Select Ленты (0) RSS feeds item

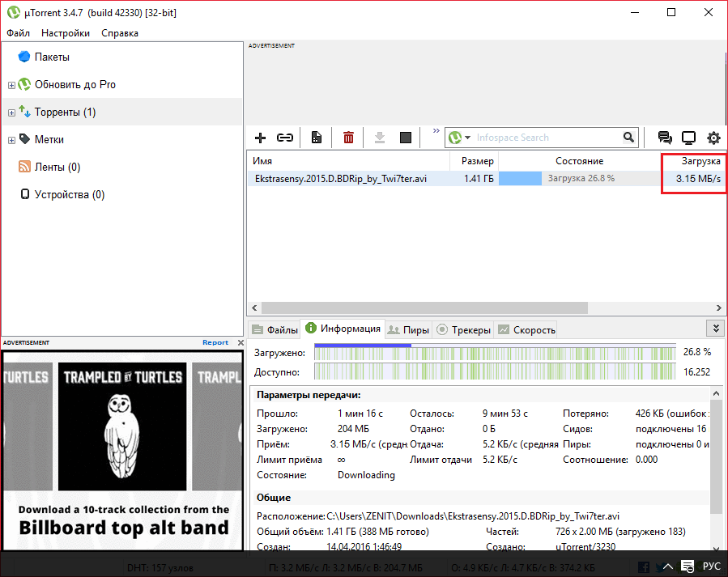[x=57, y=167]
